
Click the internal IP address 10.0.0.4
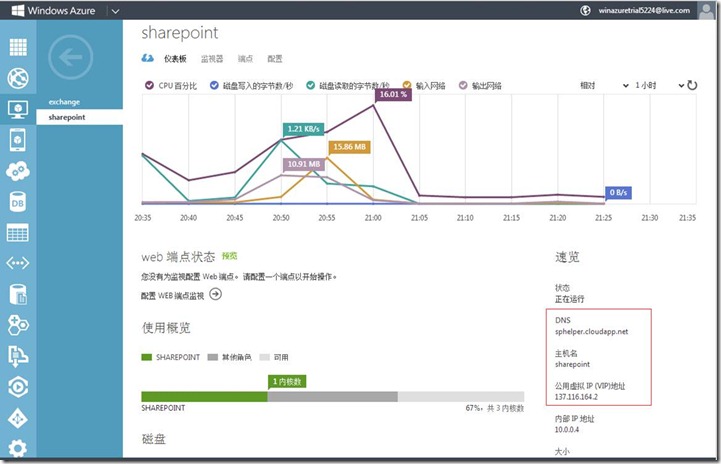(566, 430)
